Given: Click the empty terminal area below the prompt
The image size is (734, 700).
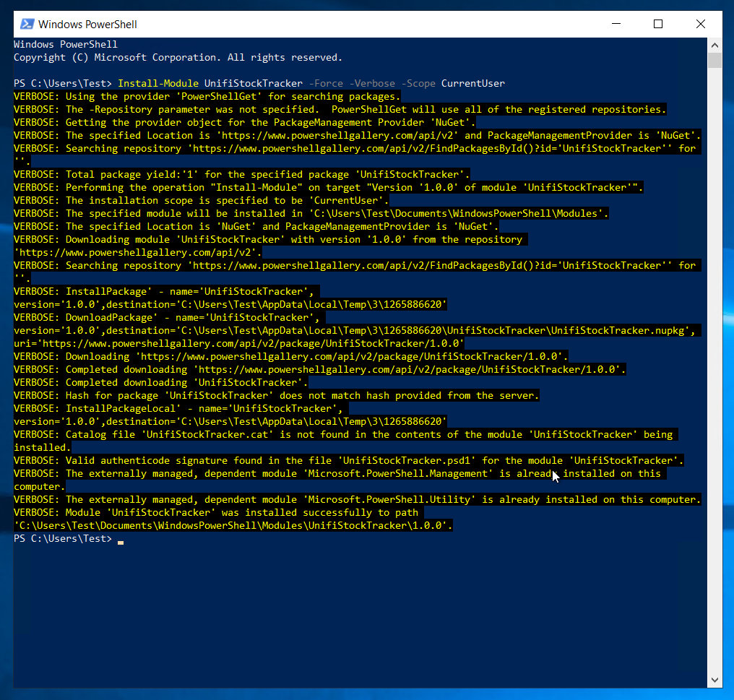Looking at the screenshot, I should point(354,614).
